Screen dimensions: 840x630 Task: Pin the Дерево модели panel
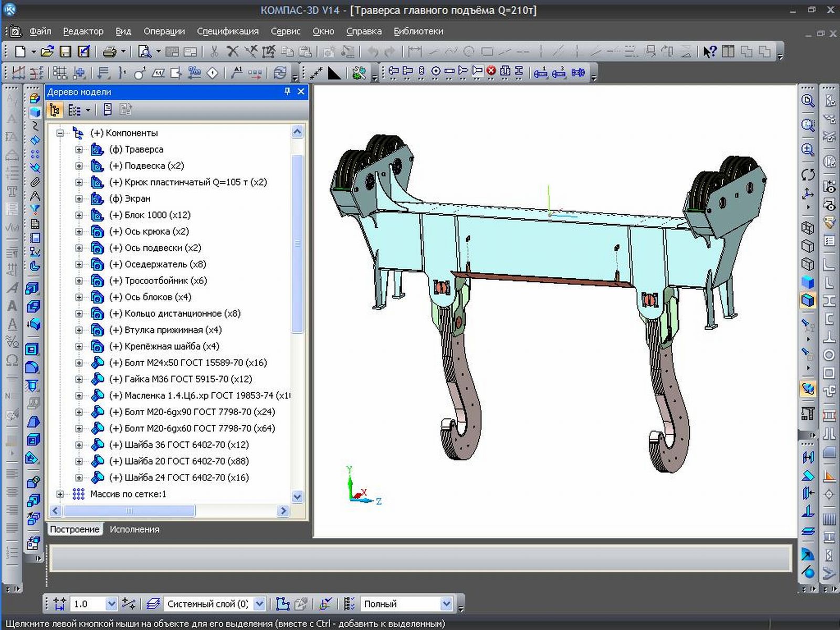(x=287, y=91)
